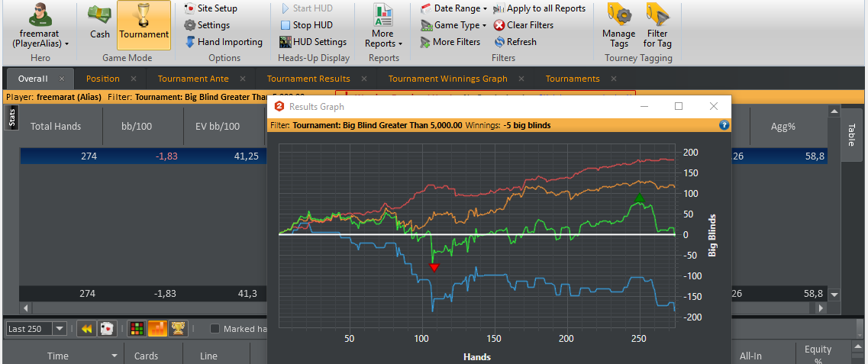Switch to the Overall tab
868x364 pixels.
(x=33, y=79)
